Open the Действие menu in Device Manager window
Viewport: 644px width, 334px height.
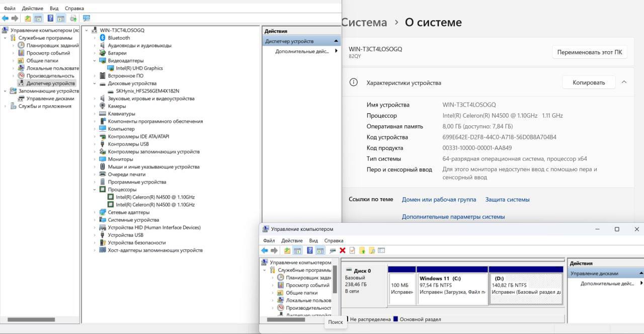[33, 9]
